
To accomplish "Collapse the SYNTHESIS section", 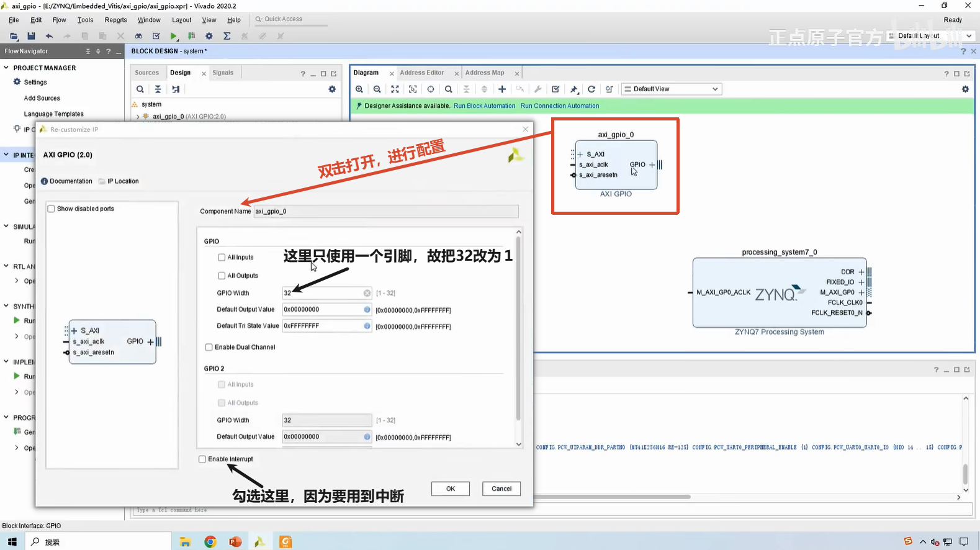I will 6,306.
